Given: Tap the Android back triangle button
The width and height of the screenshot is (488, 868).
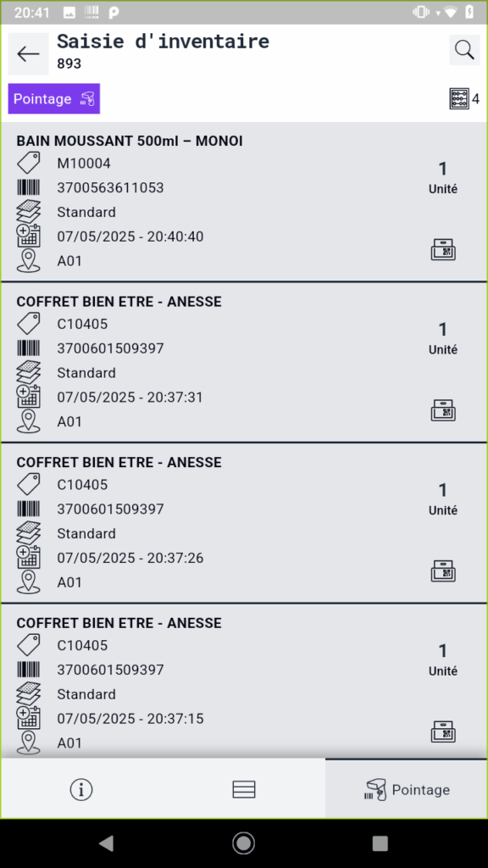Looking at the screenshot, I should [106, 843].
